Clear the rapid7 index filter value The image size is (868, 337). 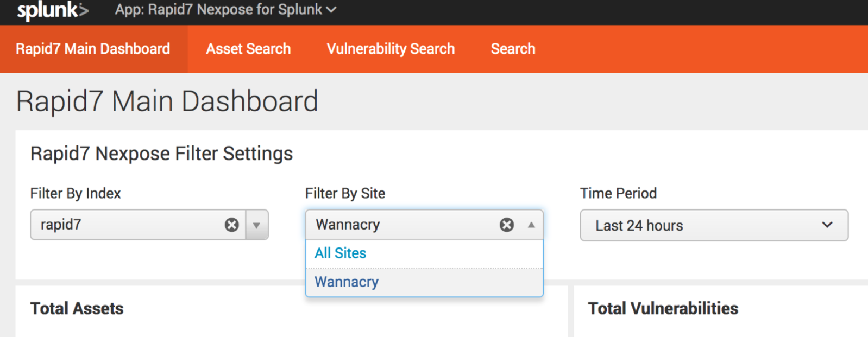(x=232, y=225)
